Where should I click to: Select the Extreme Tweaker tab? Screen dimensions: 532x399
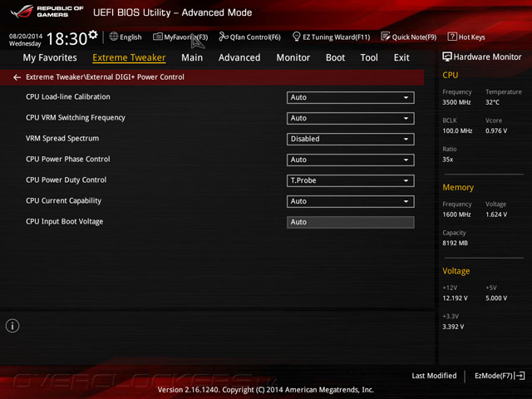(129, 57)
